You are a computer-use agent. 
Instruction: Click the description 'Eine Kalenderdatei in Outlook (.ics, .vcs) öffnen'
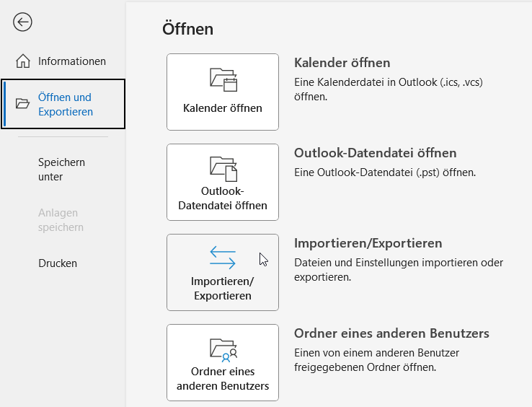point(389,89)
